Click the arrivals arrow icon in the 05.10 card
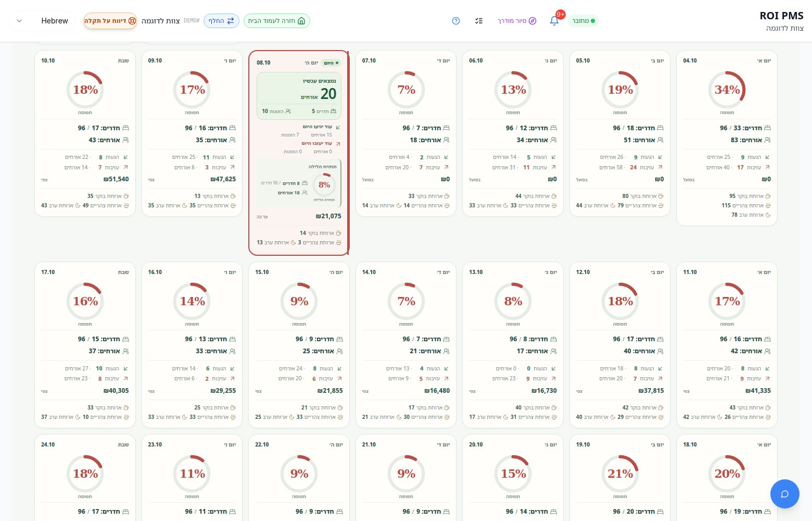The width and height of the screenshot is (812, 521). pos(660,157)
